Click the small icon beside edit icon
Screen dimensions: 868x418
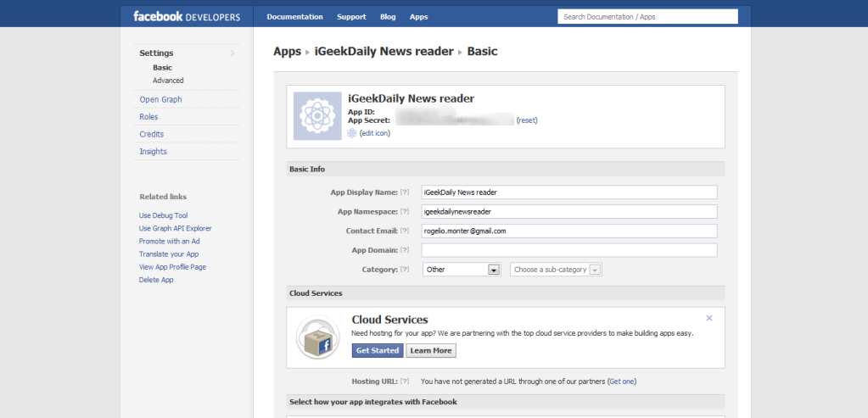point(352,133)
